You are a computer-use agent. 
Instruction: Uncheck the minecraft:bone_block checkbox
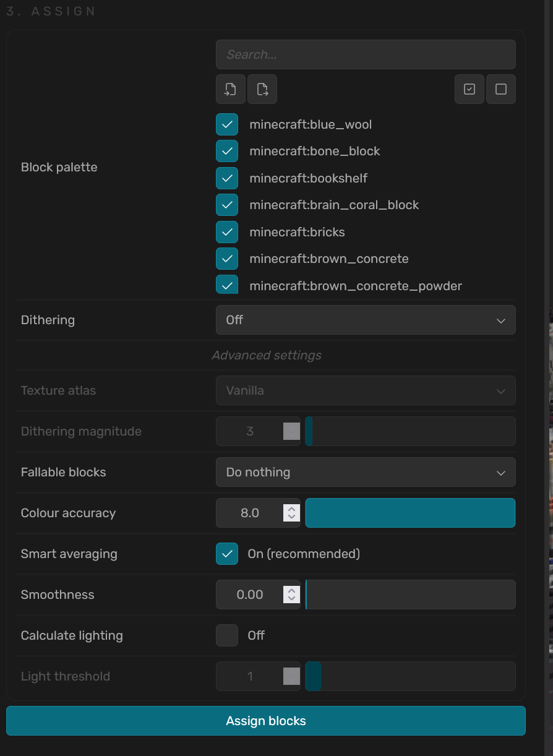click(x=227, y=151)
